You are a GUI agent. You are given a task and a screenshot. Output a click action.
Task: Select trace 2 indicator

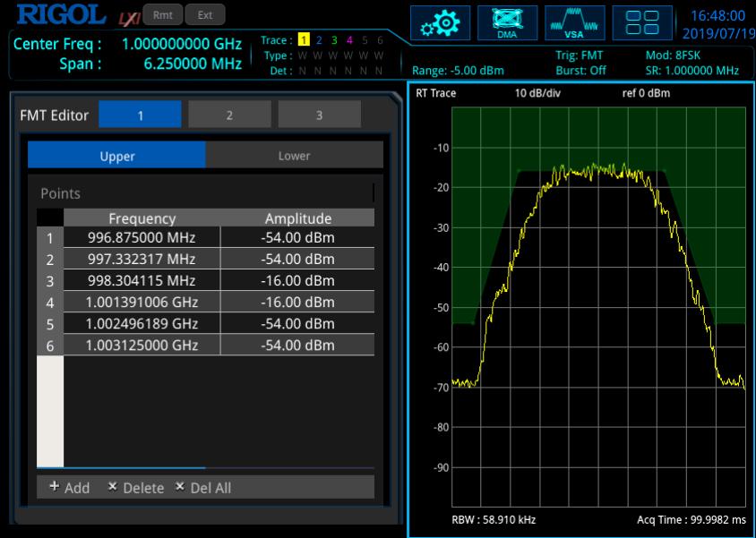click(x=319, y=40)
